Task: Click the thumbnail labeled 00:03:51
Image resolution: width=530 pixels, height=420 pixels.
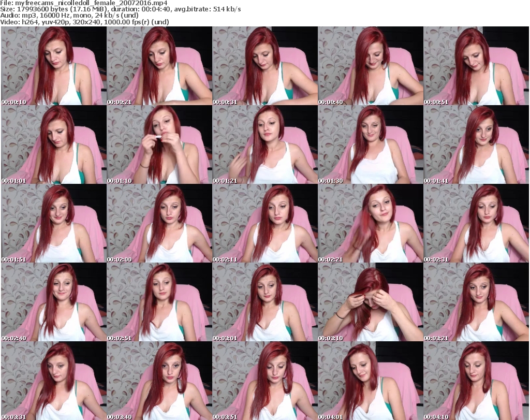Action: (x=265, y=381)
